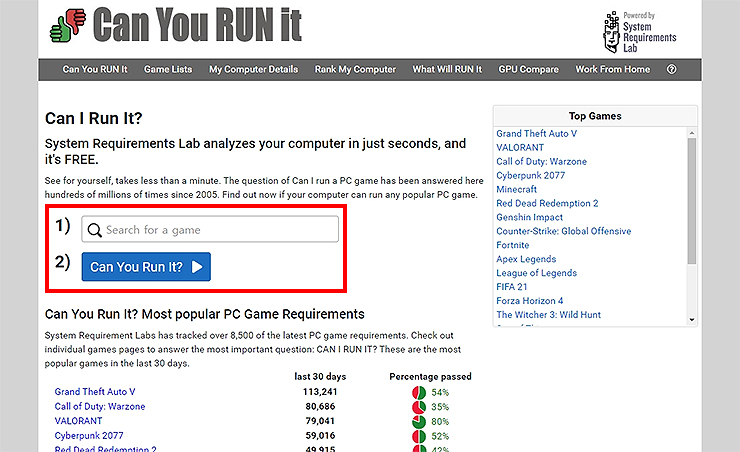The width and height of the screenshot is (740, 452).
Task: Select Rank My Computer in navbar
Action: tap(355, 69)
